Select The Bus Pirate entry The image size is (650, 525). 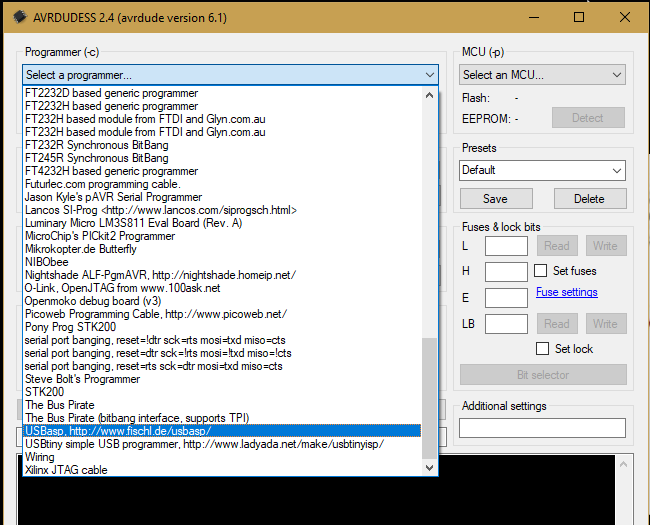point(222,405)
